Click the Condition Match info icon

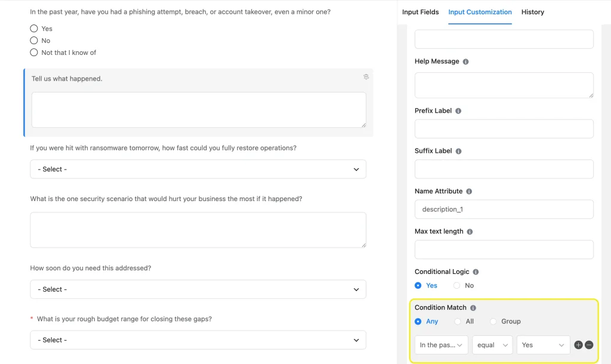(473, 308)
